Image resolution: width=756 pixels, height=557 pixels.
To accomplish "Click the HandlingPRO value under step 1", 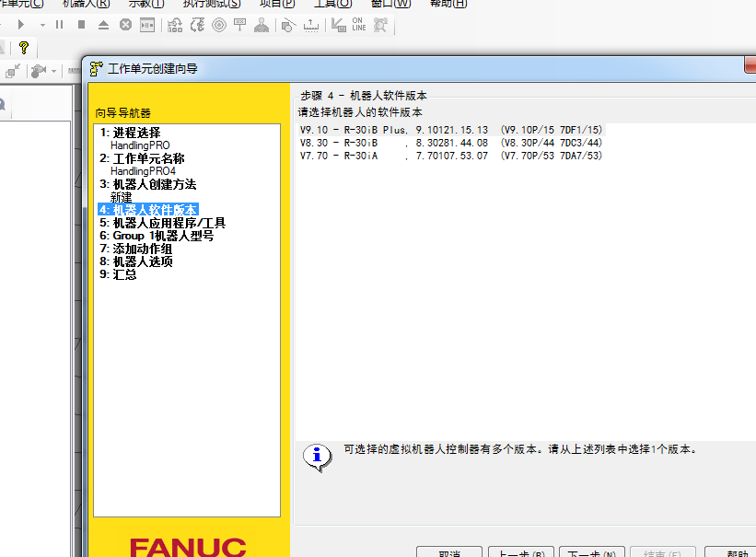I will (140, 145).
